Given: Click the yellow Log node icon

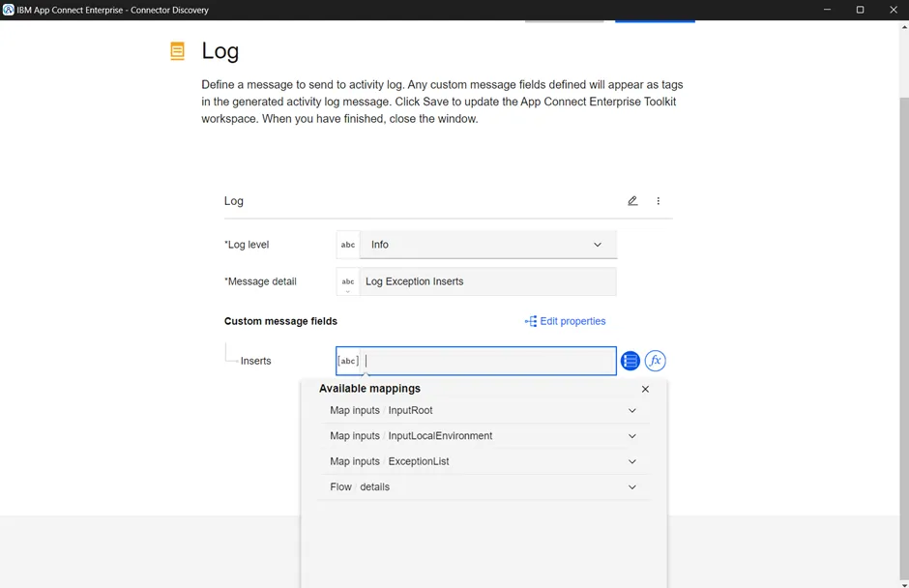Looking at the screenshot, I should tap(177, 51).
